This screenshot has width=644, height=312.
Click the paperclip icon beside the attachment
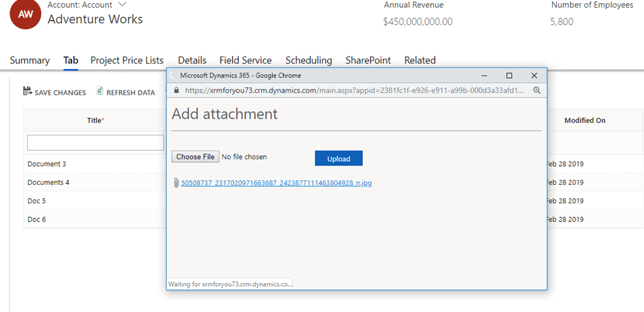pos(176,183)
